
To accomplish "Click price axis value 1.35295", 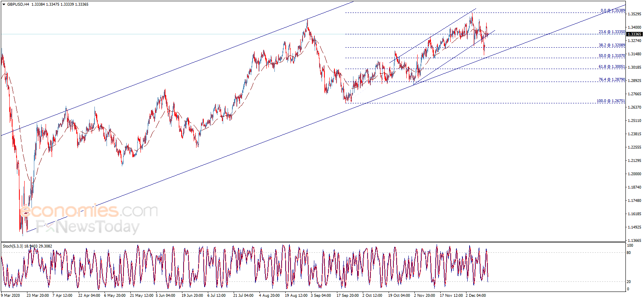I will (634, 14).
